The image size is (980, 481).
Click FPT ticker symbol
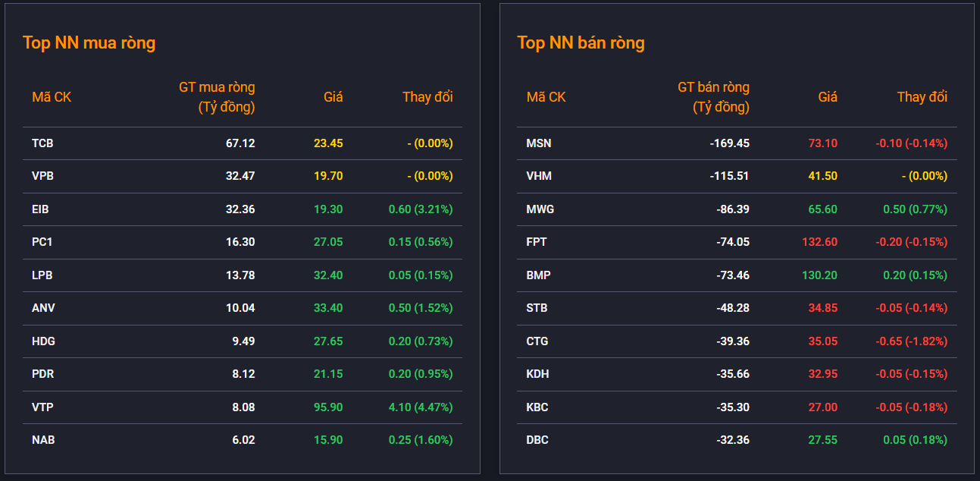click(x=537, y=242)
